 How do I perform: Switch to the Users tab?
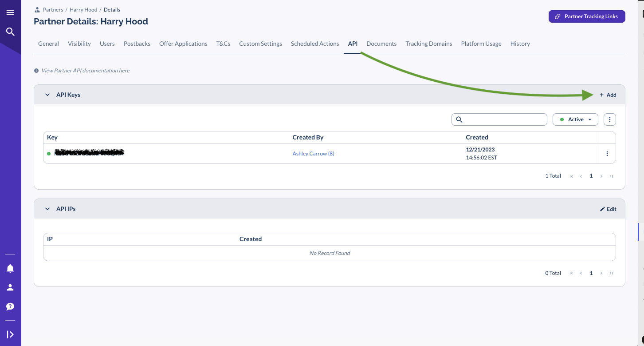click(x=107, y=44)
